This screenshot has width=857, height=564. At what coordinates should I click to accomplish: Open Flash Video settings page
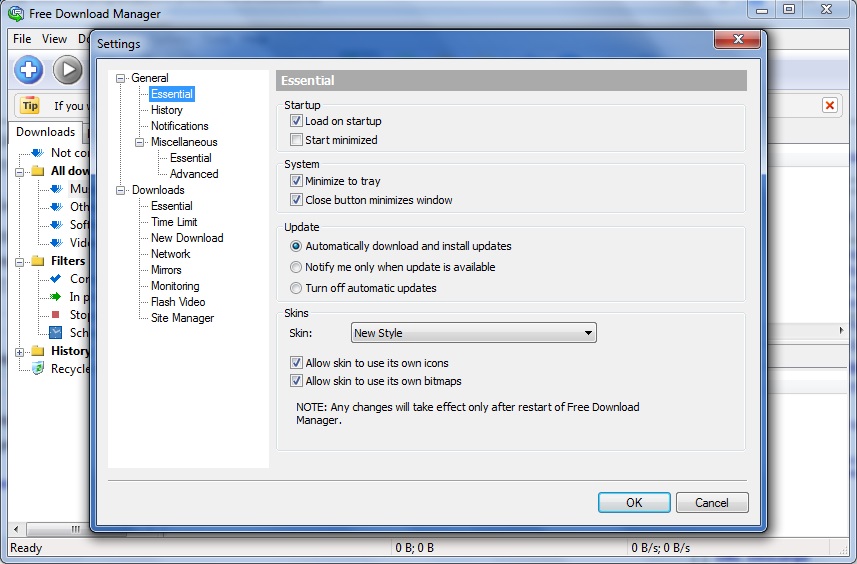pyautogui.click(x=178, y=302)
